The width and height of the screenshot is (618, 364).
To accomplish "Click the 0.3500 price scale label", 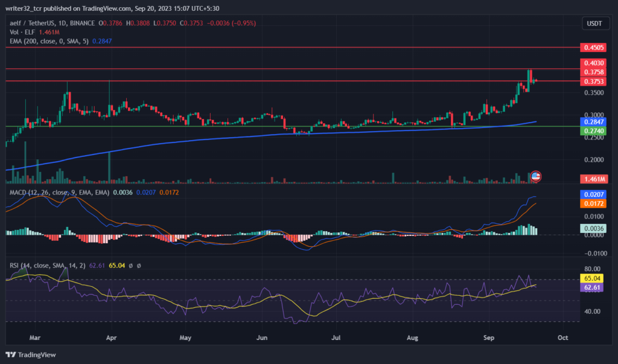I will point(594,93).
